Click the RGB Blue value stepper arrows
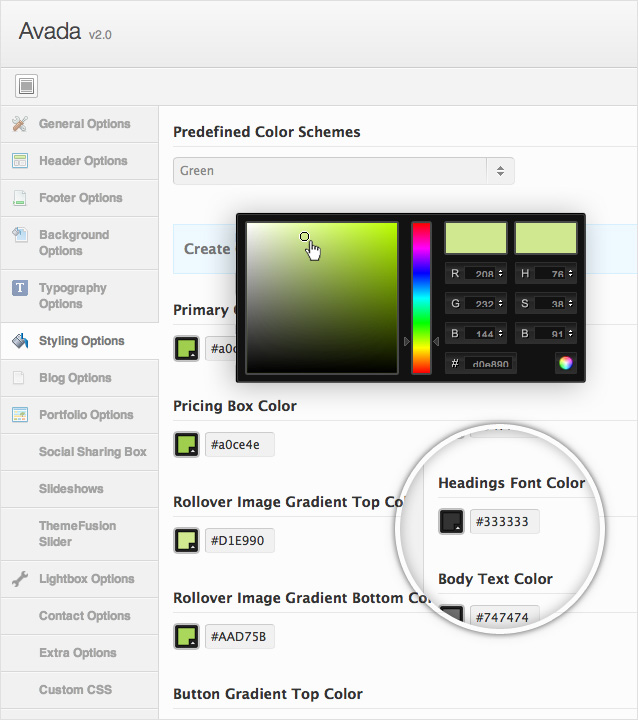 (501, 333)
